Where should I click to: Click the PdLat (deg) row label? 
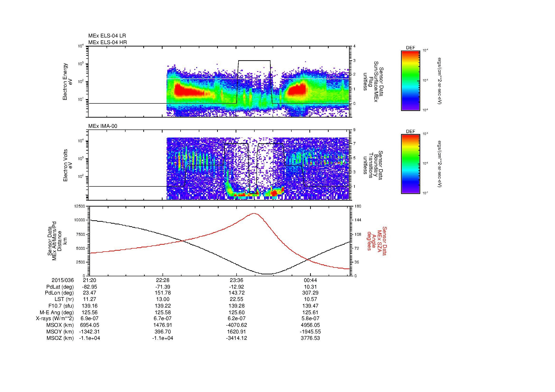(60, 287)
